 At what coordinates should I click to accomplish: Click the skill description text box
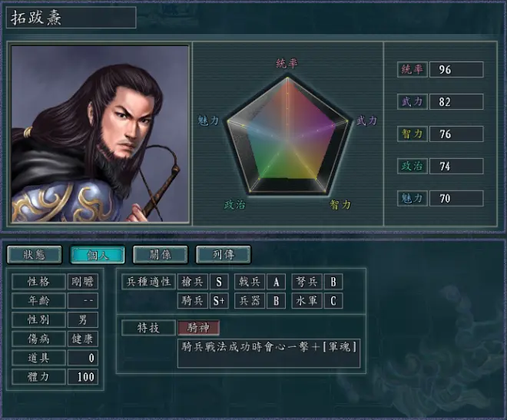coord(269,353)
